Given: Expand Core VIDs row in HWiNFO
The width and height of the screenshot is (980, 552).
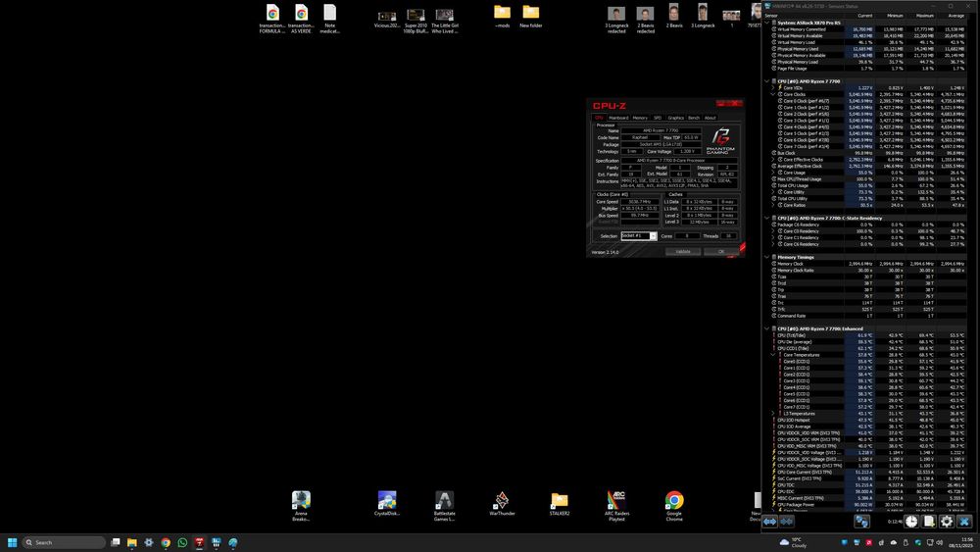Looking at the screenshot, I should coord(773,87).
